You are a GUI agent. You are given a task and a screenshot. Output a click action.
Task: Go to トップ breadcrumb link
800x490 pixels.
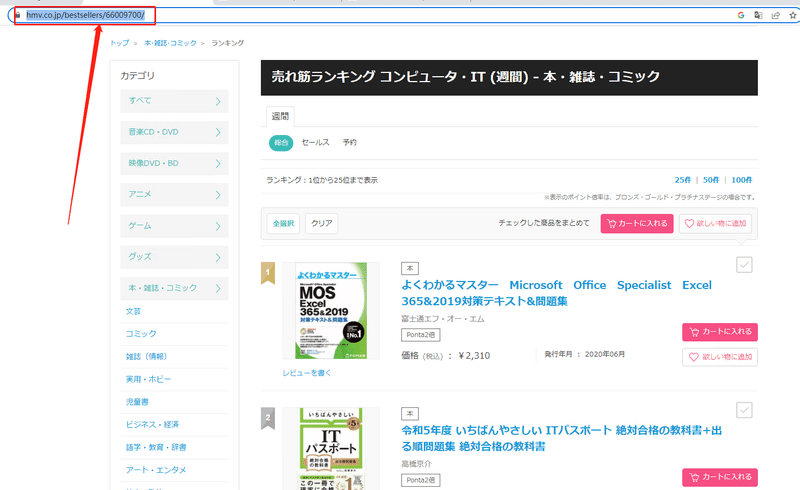click(x=120, y=43)
